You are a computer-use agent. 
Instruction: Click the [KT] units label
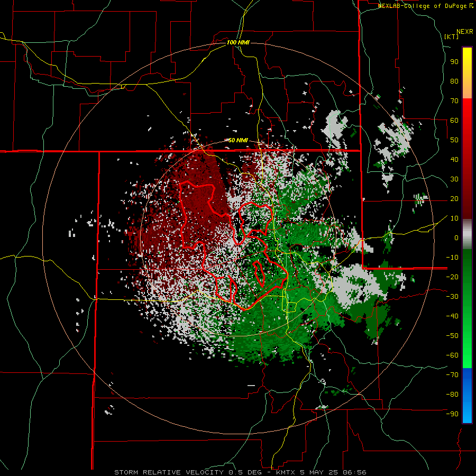point(452,36)
